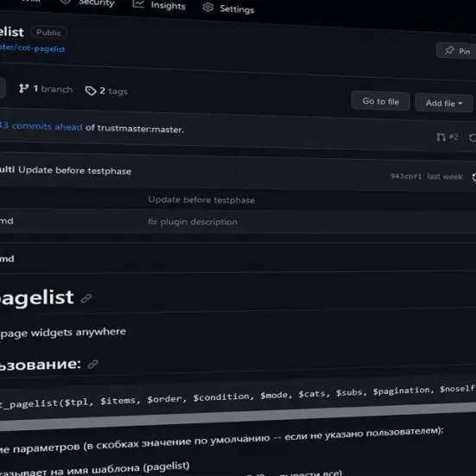
Task: Click the pin icon beside Pin
Action: [x=449, y=50]
